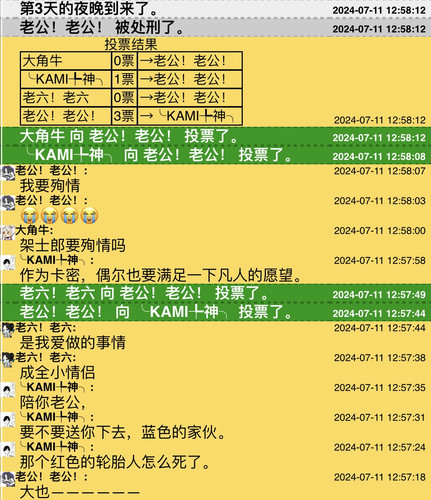
Task: Click the first crying emoji
Action: [29, 215]
